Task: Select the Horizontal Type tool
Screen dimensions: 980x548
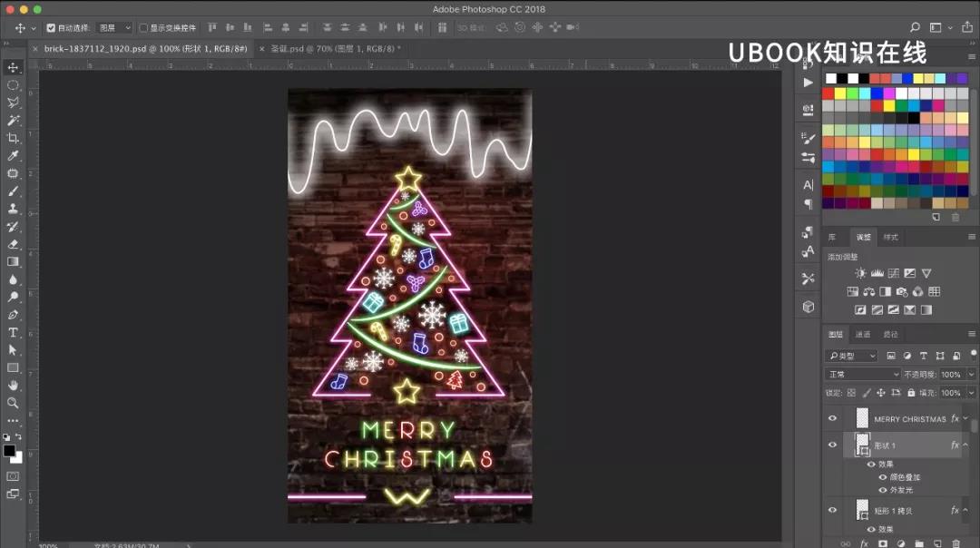Action: point(13,332)
